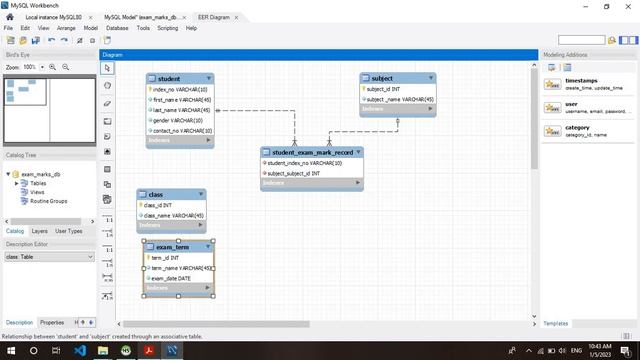Add new diagram toolbar icon

click(107, 40)
